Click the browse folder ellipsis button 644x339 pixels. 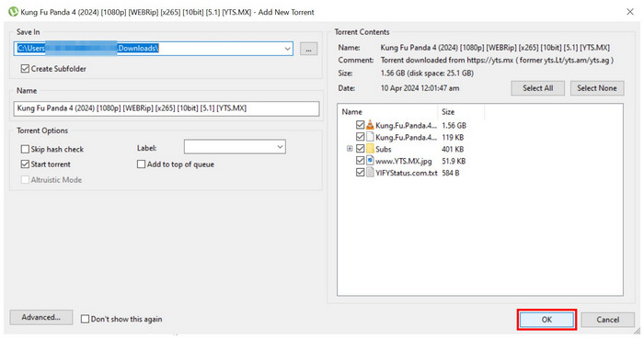point(308,49)
